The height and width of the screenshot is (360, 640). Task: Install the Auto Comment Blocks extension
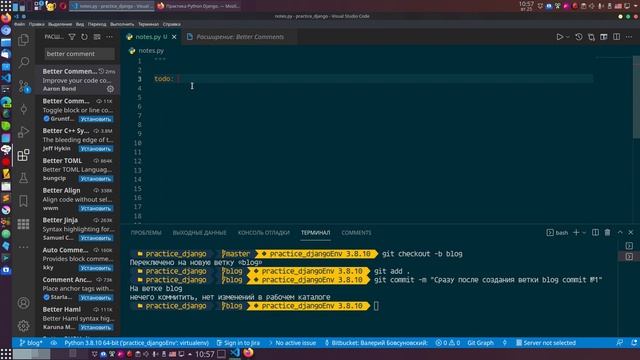96,268
